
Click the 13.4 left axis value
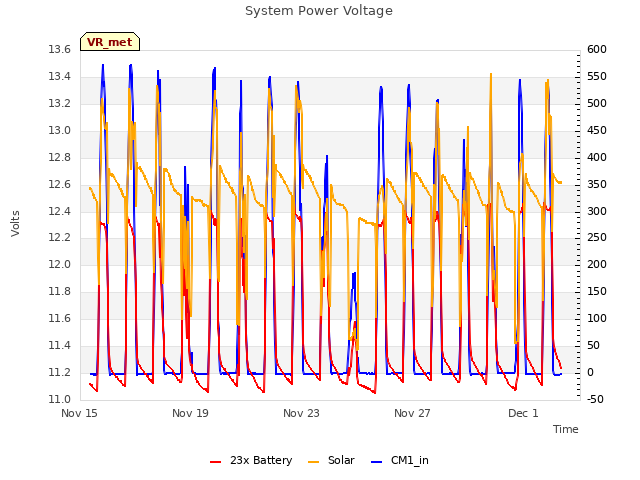point(60,77)
